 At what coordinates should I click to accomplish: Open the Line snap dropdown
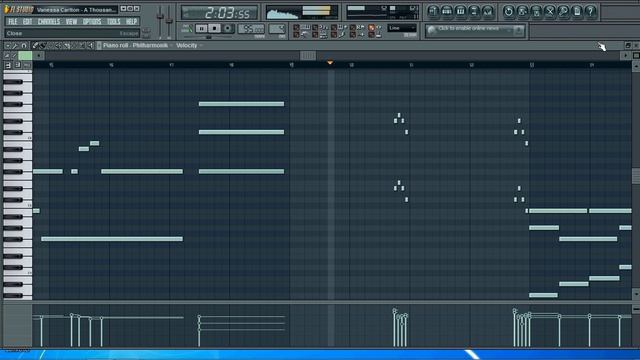click(402, 28)
